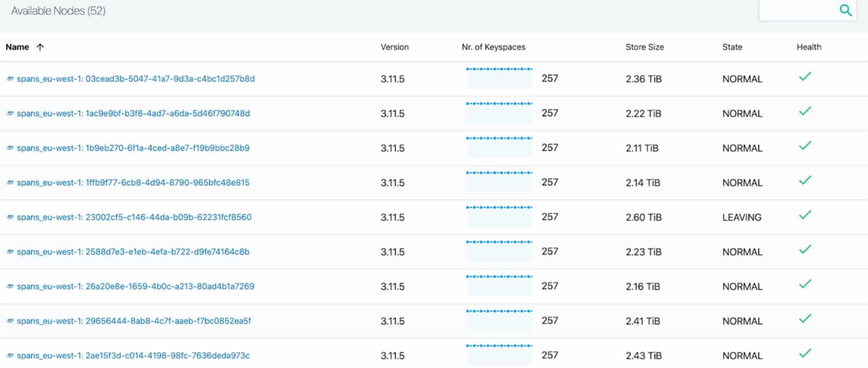Click keyspaces sparkline for node 03cead3b
This screenshot has height=368, width=868.
tap(499, 78)
